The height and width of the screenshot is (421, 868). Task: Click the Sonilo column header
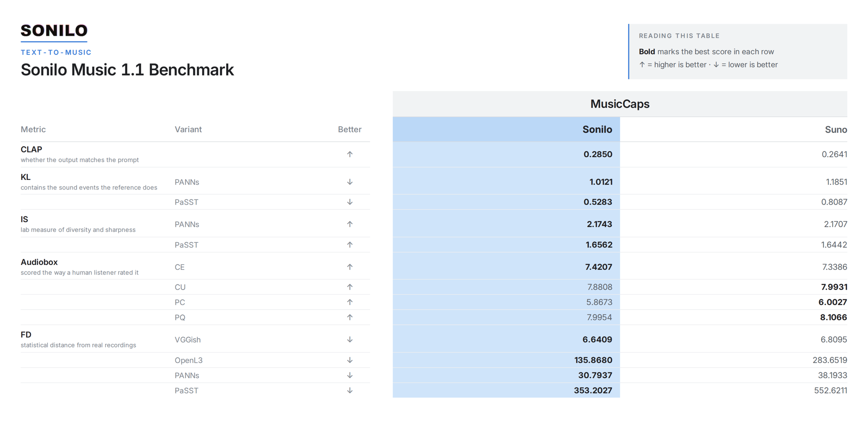point(597,130)
